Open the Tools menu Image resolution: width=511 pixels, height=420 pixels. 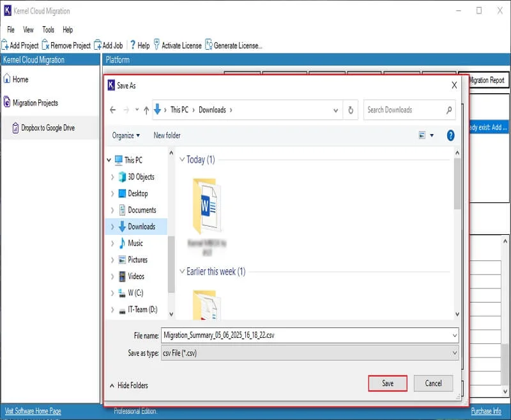pos(48,29)
